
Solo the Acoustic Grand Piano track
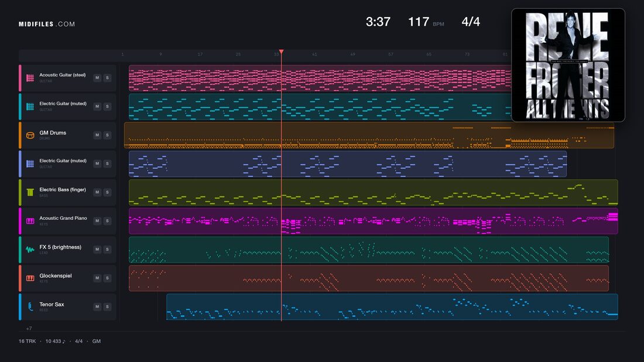click(x=107, y=221)
